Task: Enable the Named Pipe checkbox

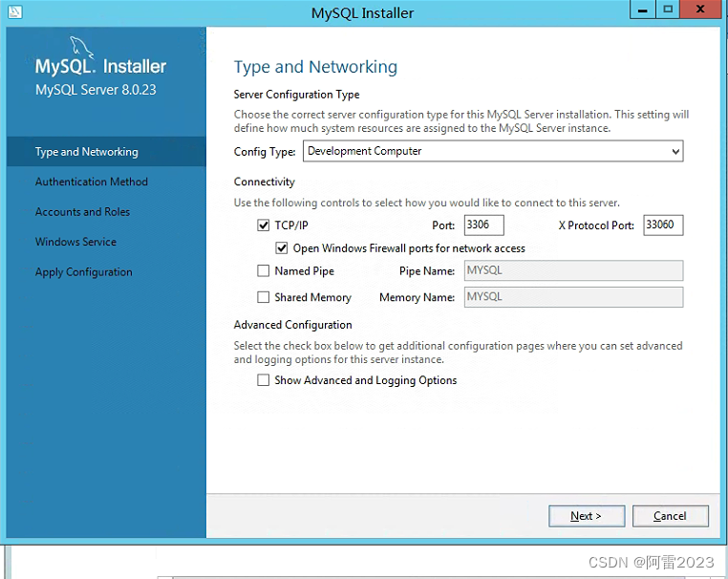Action: pos(264,270)
